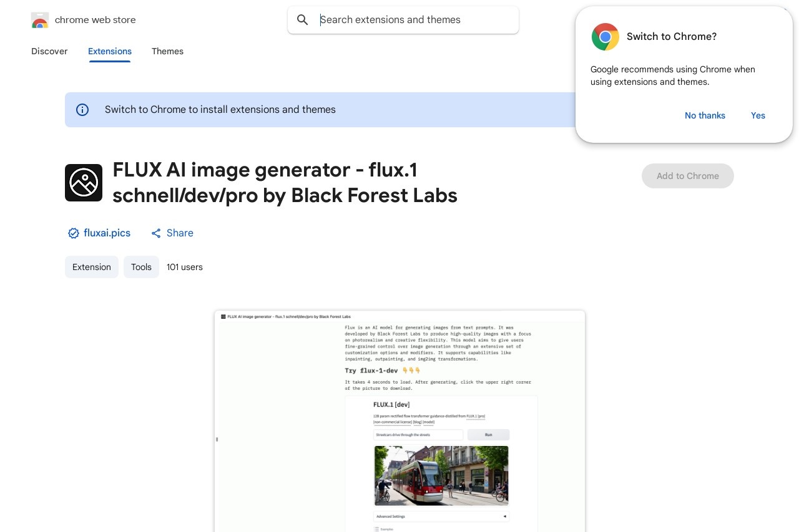Screen dimensions: 799x532
Task: Focus the Search extensions and themes field
Action: tap(403, 20)
